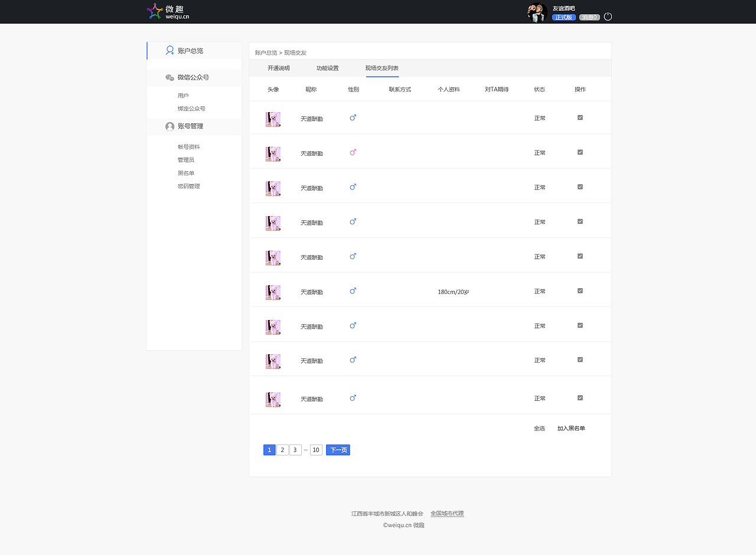
Task: Click the 性别 column header
Action: 353,90
